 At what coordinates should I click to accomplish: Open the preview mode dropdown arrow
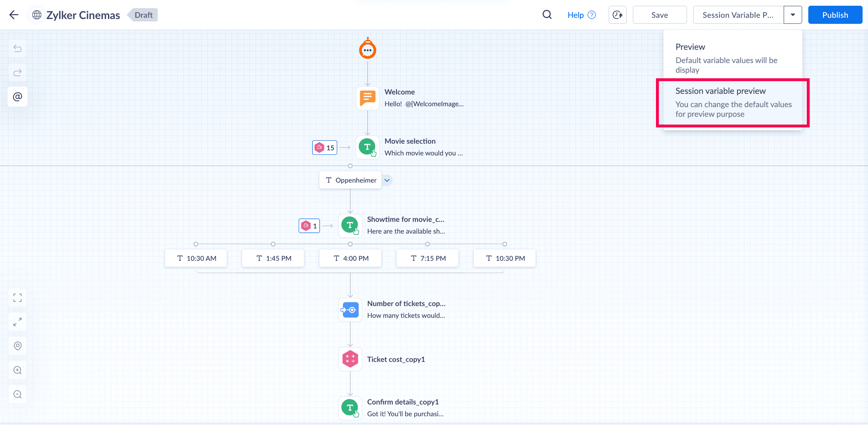(793, 15)
